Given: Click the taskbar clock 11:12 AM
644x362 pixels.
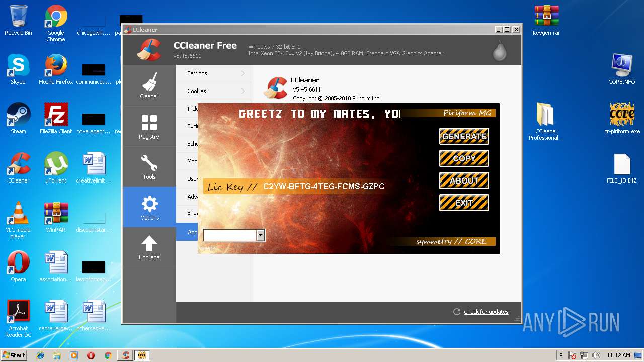Looking at the screenshot, I should 618,355.
